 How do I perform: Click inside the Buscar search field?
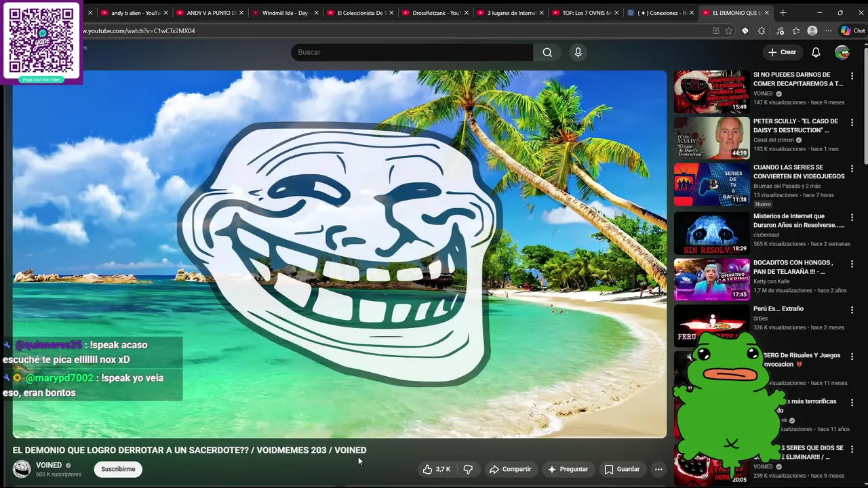coord(412,52)
